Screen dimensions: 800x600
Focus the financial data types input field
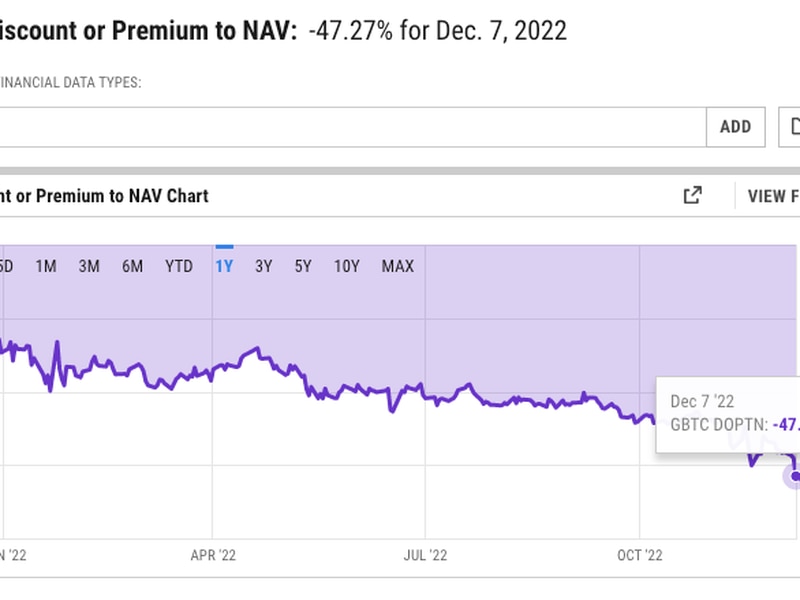click(x=350, y=127)
